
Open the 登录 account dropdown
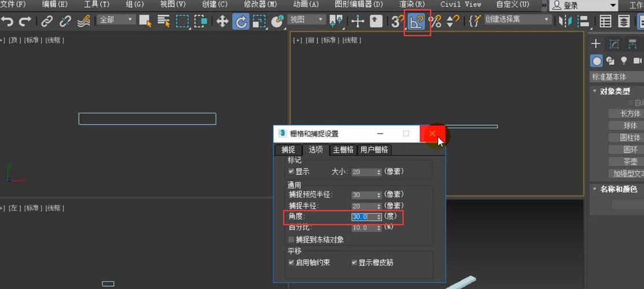coord(584,5)
